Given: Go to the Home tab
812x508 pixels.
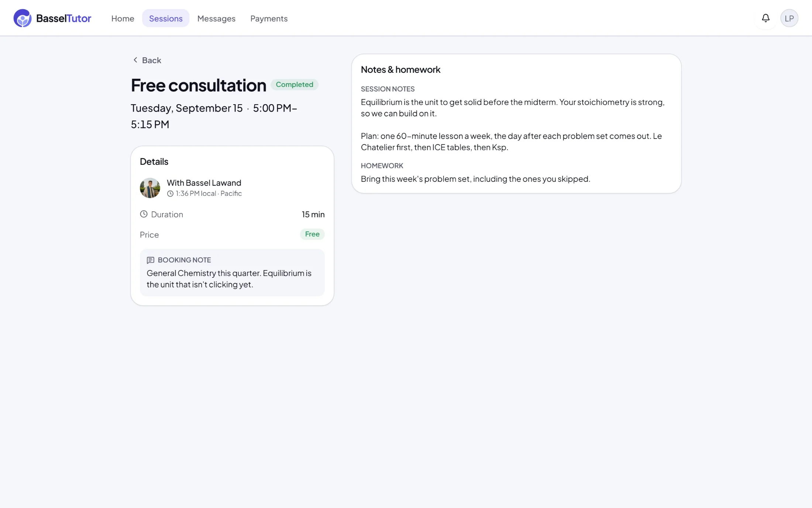Looking at the screenshot, I should [x=123, y=18].
